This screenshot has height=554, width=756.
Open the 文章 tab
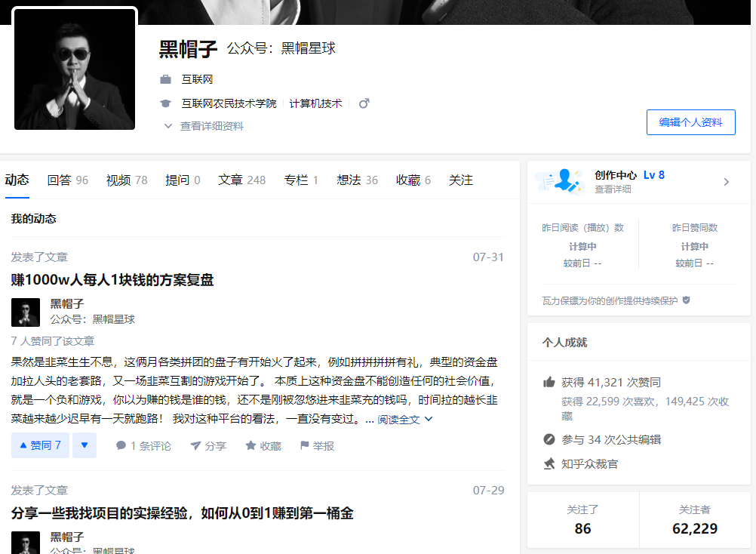[241, 180]
